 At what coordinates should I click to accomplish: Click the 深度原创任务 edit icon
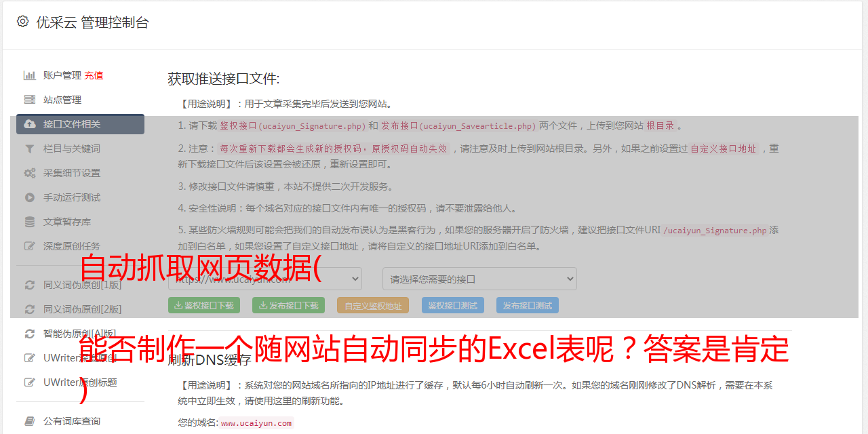coord(30,246)
